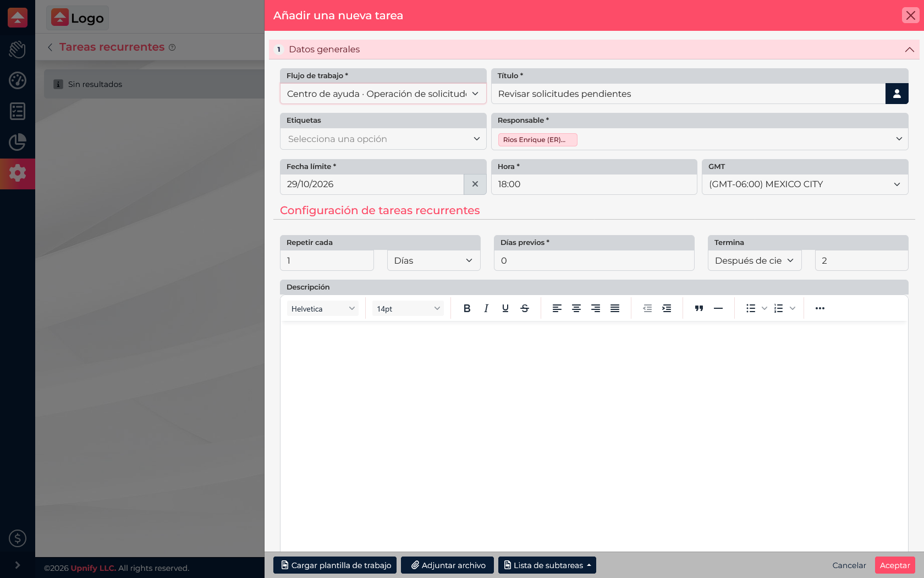The width and height of the screenshot is (924, 578).
Task: Clear the Fecha límite date
Action: pyautogui.click(x=475, y=184)
